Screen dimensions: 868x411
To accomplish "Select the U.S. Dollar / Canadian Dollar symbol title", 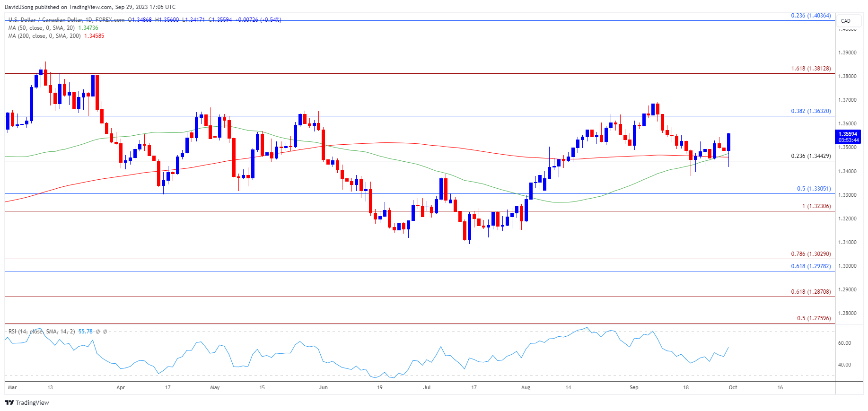I will point(66,20).
